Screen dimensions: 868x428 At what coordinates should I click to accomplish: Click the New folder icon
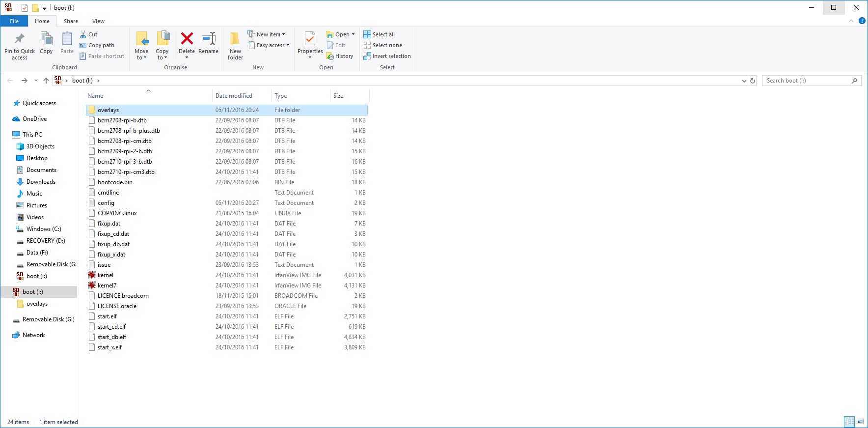(235, 39)
